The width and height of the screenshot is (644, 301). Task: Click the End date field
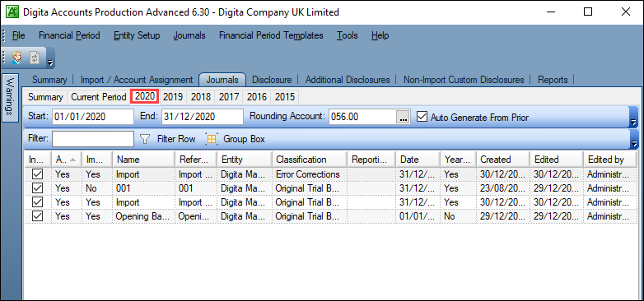click(x=203, y=117)
